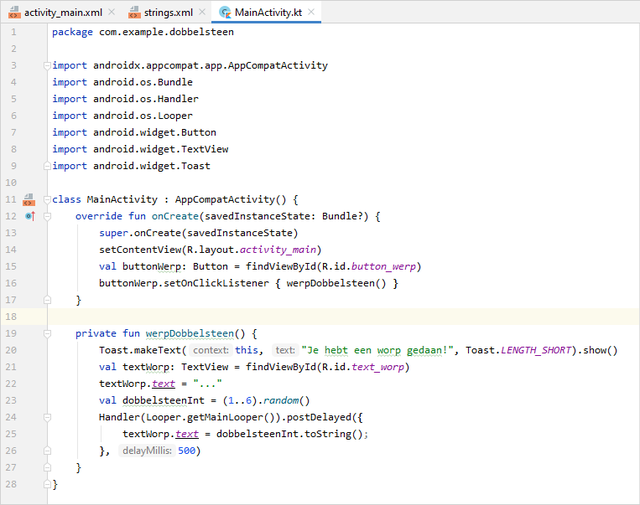Click the Kotlin file icon on MainActivity.kt tab

(x=225, y=12)
